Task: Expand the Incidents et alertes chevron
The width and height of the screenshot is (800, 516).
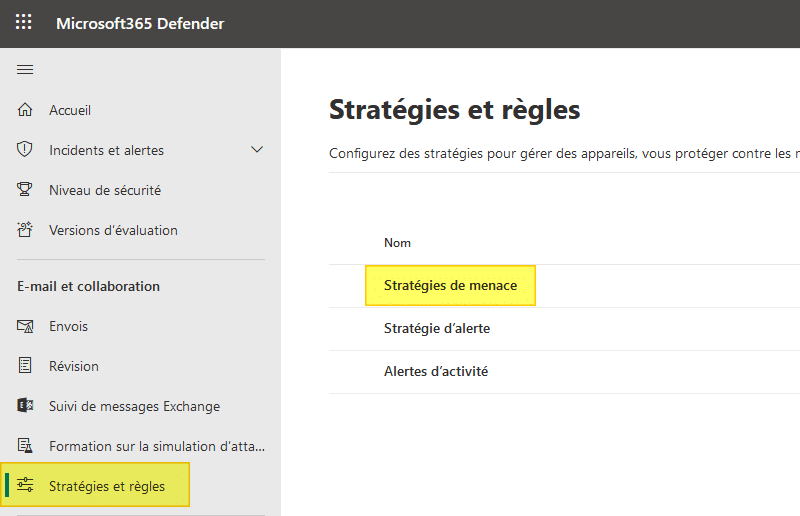Action: [x=257, y=150]
